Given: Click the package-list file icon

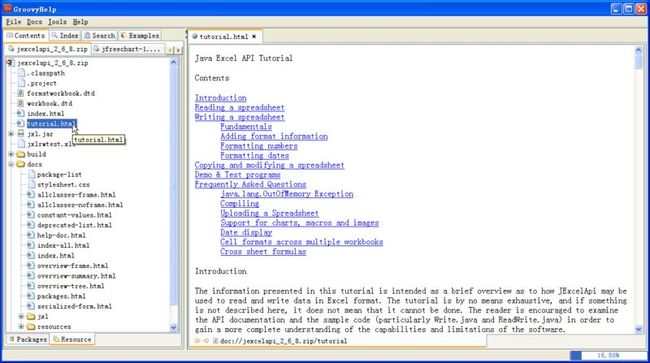Looking at the screenshot, I should (x=32, y=174).
